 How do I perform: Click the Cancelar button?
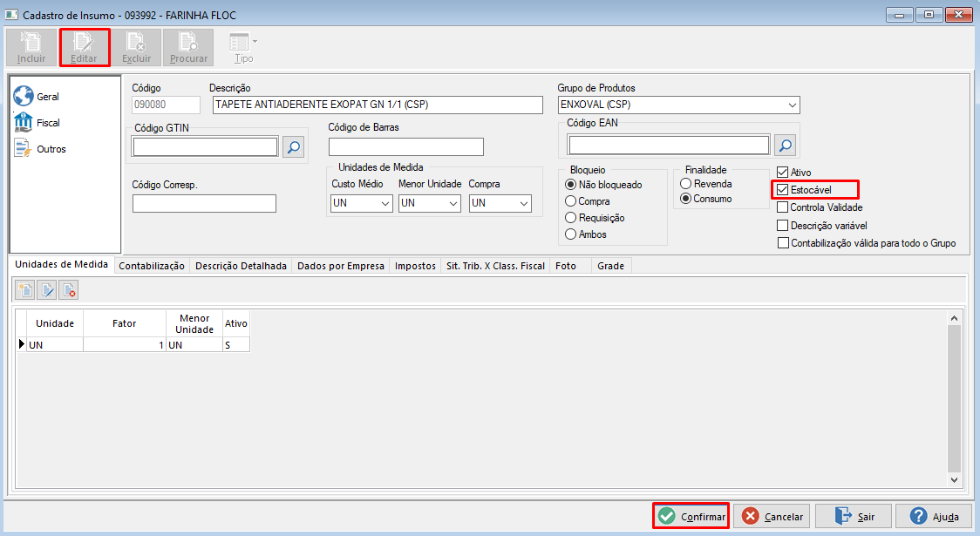(x=772, y=516)
